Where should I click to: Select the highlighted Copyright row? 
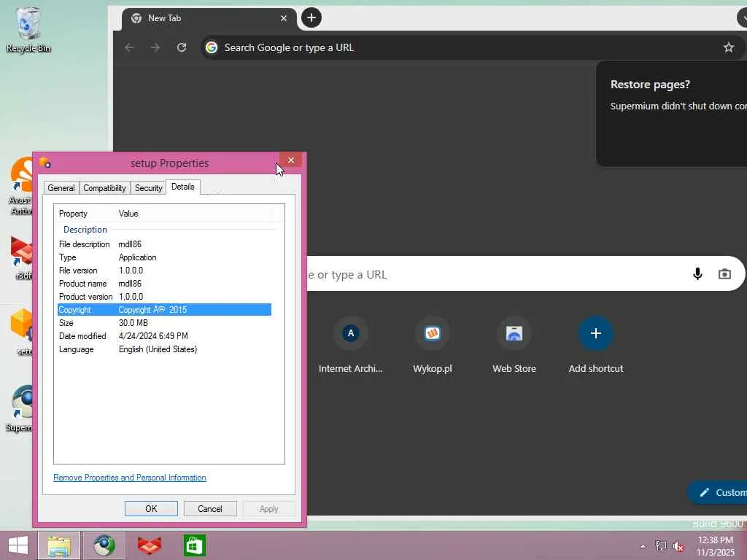pyautogui.click(x=164, y=309)
